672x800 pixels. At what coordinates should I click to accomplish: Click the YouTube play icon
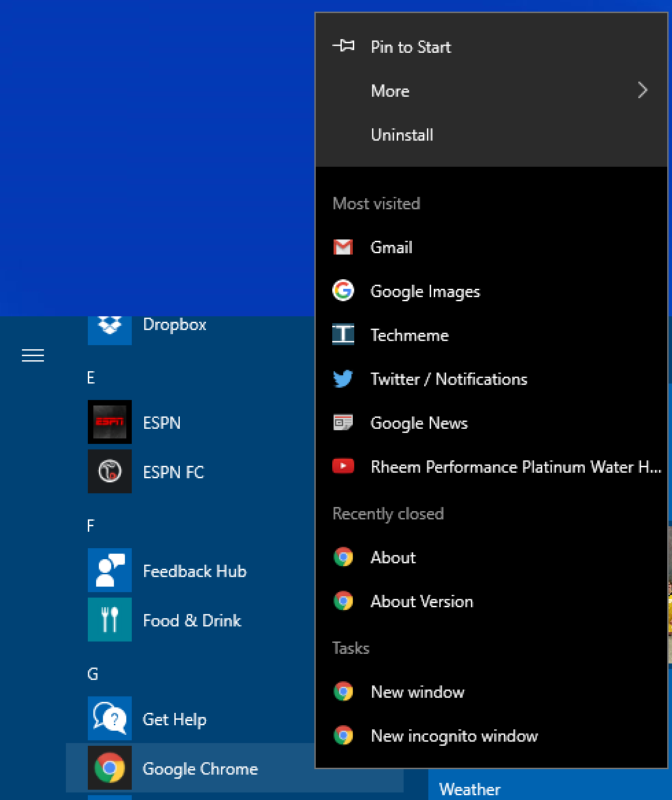click(343, 467)
